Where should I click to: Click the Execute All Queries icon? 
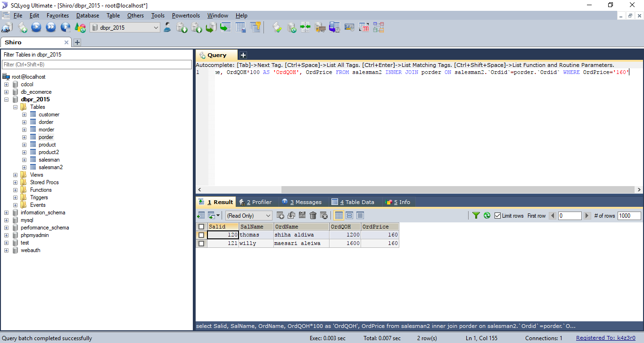[x=51, y=27]
